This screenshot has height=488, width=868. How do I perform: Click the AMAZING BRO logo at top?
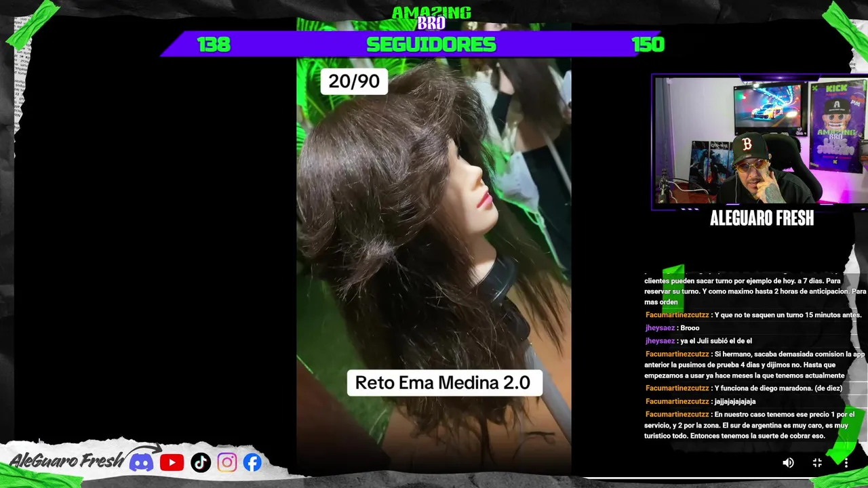pos(431,18)
